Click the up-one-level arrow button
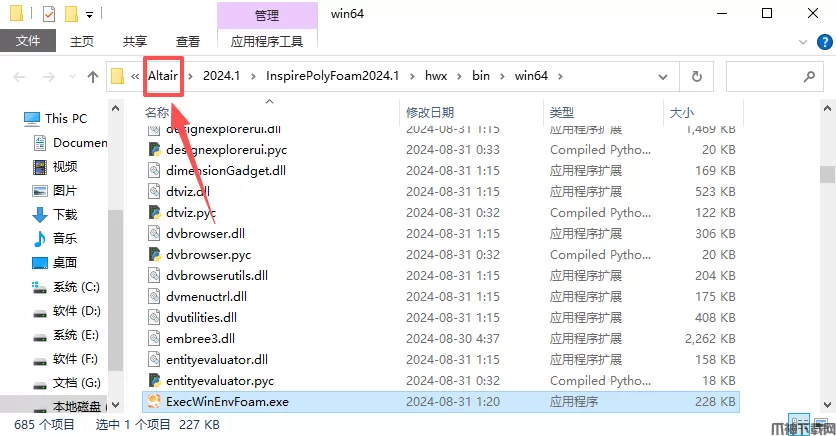 [x=93, y=77]
